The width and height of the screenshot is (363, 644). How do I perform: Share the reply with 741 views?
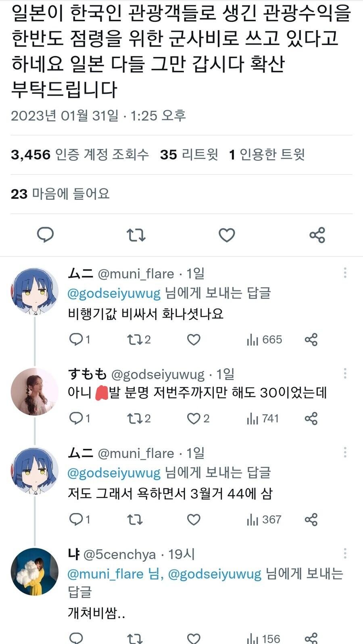(x=311, y=419)
